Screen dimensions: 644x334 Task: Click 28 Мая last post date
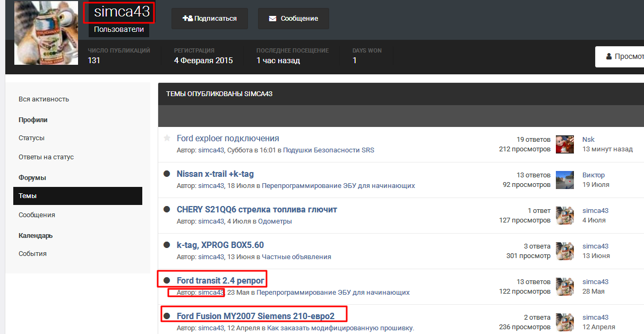click(594, 292)
